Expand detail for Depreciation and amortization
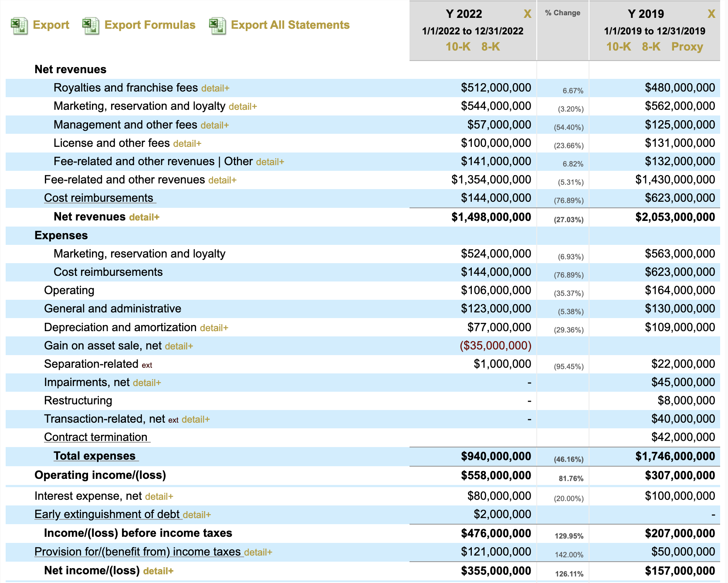Image resolution: width=728 pixels, height=583 pixels. pos(214,328)
